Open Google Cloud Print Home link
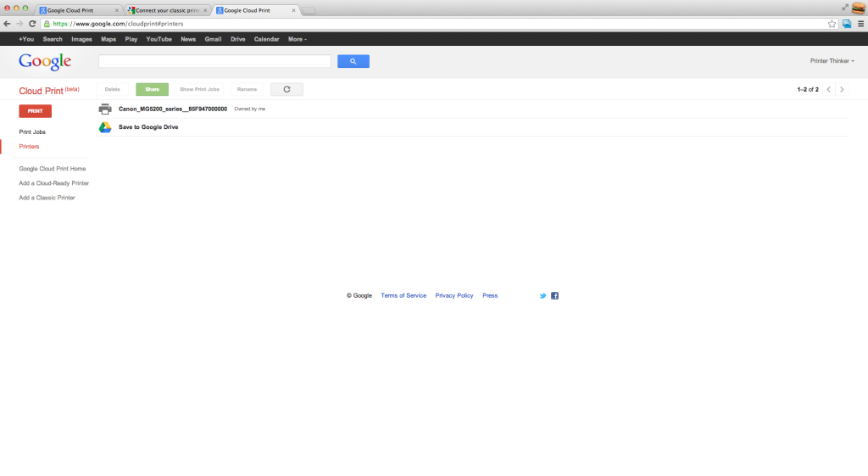868x476 pixels. (52, 169)
